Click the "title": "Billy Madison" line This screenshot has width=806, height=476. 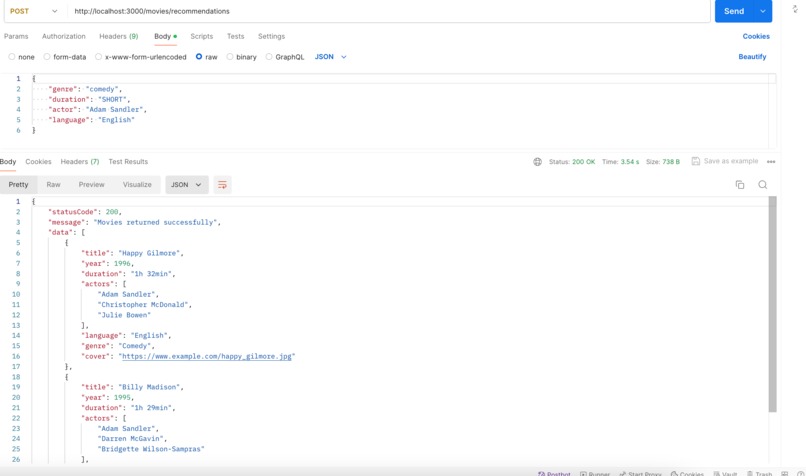[x=132, y=387]
